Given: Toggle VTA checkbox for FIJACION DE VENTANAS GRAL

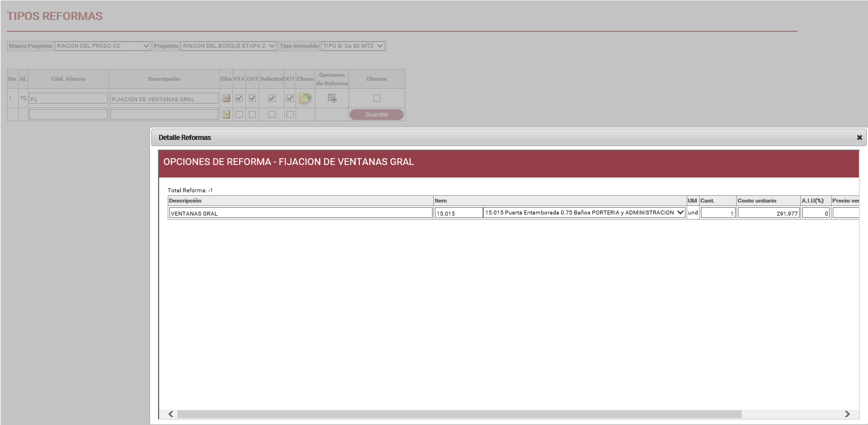Looking at the screenshot, I should [x=239, y=98].
